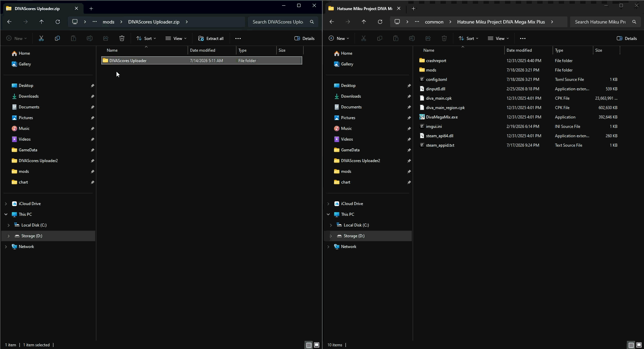Image resolution: width=644 pixels, height=349 pixels.
Task: Select DivaMegaMix.exe application file
Action: [x=518, y=117]
